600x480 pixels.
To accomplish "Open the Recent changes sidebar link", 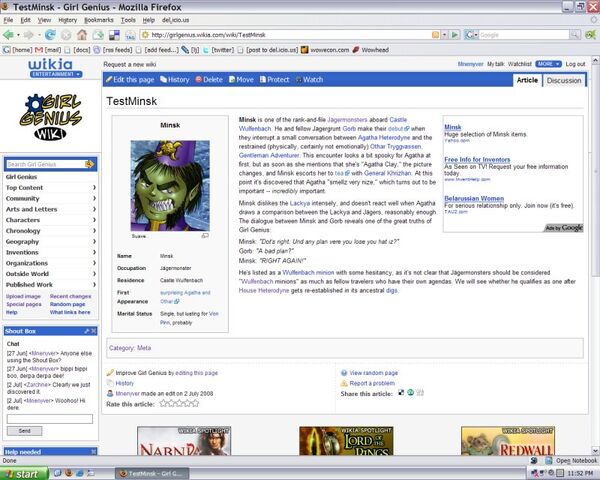I will coord(70,296).
